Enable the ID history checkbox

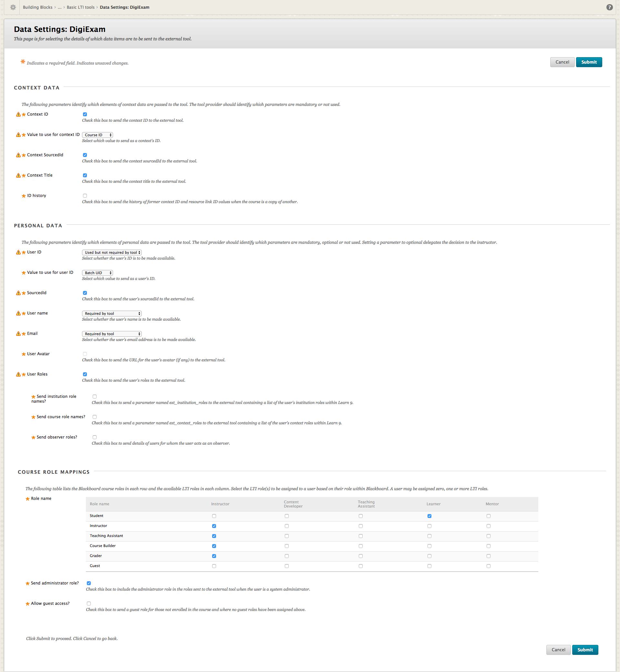85,196
